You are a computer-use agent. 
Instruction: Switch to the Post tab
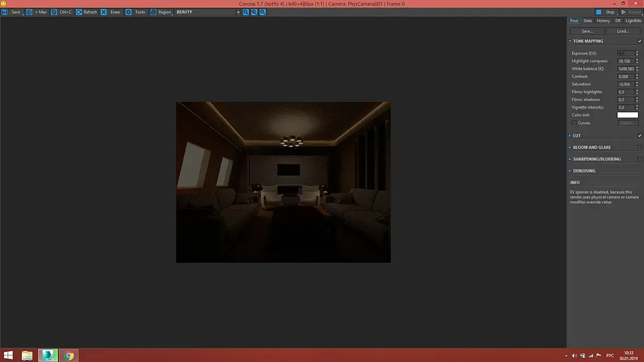click(574, 21)
